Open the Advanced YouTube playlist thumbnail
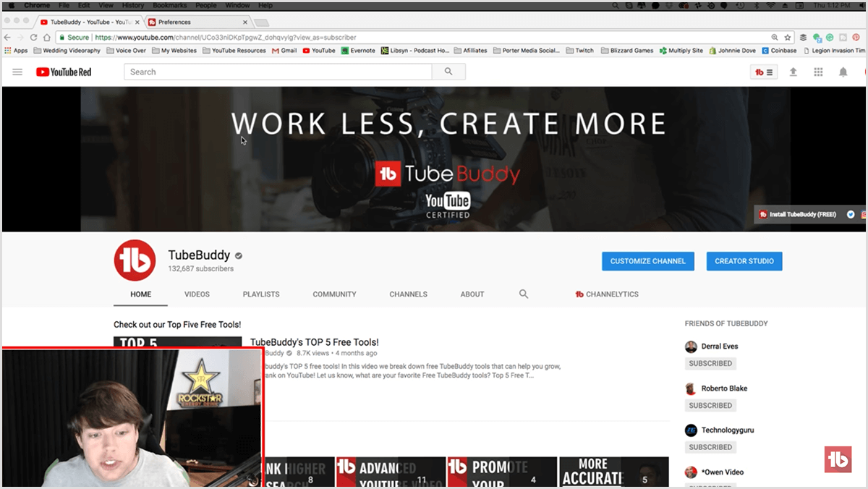Screen dimensions: 868x489 [391, 472]
